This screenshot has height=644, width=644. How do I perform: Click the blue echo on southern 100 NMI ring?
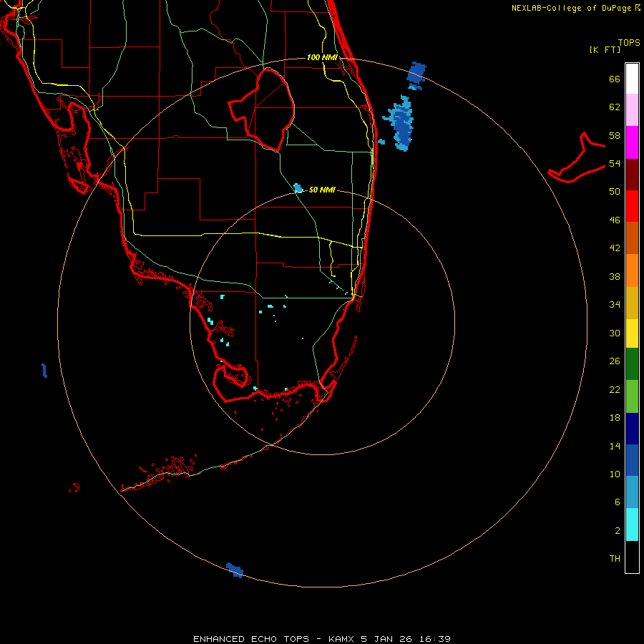235,570
